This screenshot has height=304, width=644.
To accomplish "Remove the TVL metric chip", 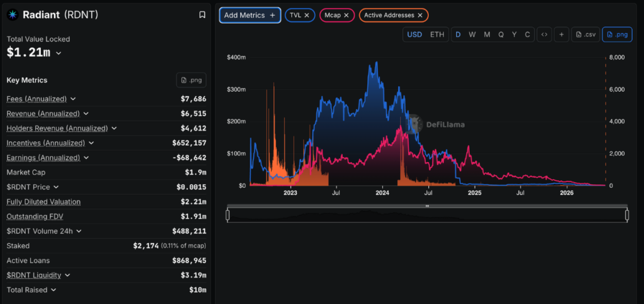I will click(307, 15).
